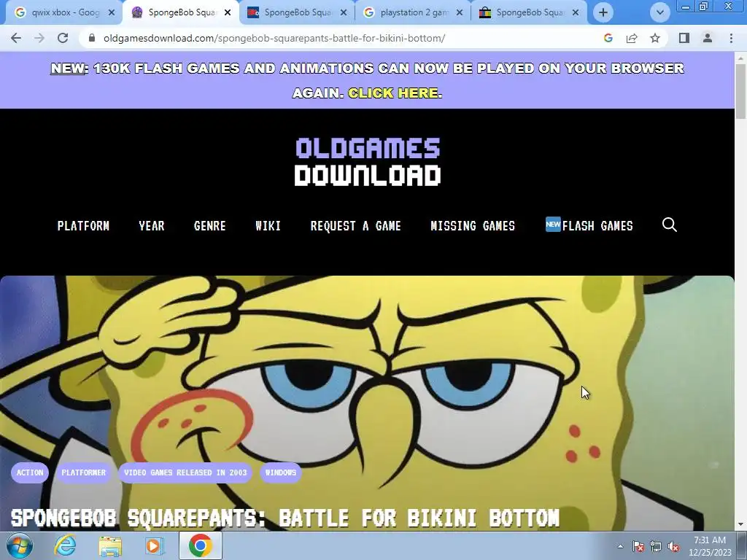Open Missing Games page

(473, 226)
